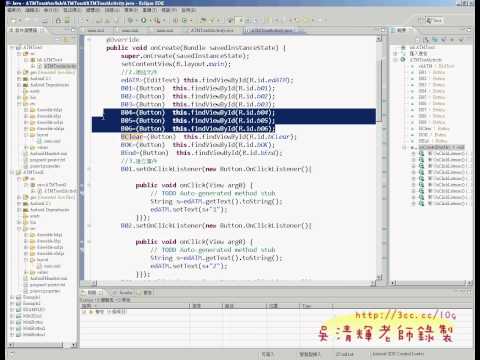Collapse the B01.setOnClickListener block in the gutter
Viewport: 480px width, 360px height.
(x=89, y=169)
